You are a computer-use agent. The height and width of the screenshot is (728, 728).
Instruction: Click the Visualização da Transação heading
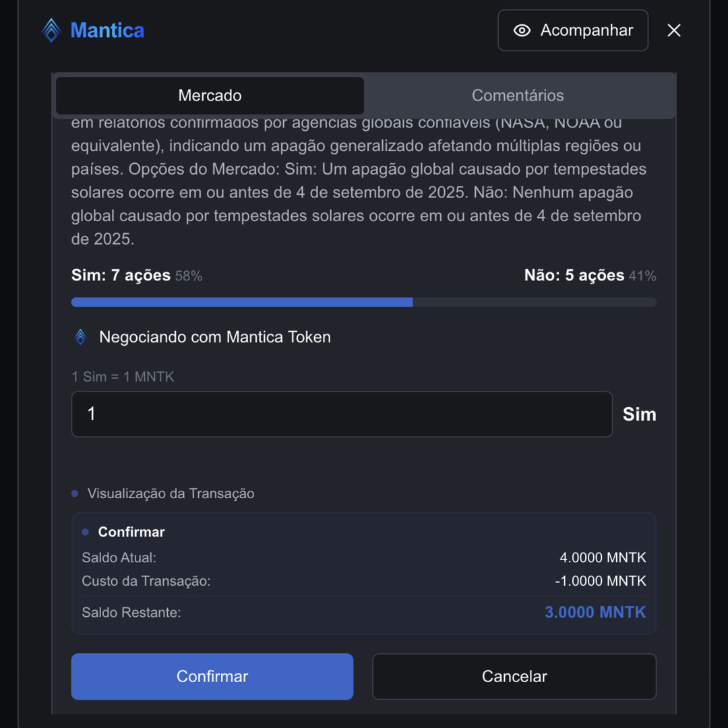click(x=171, y=493)
